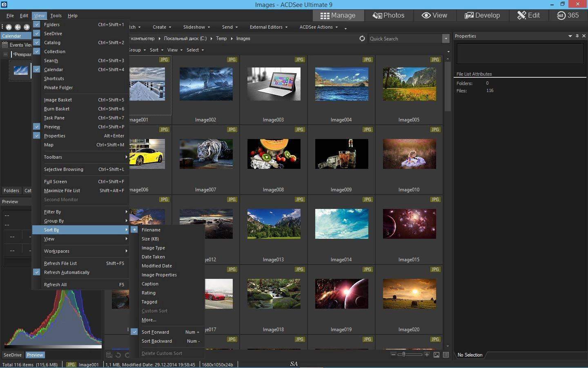Collapse the February calendar group
Viewport: 588px width, 368px height.
point(5,54)
